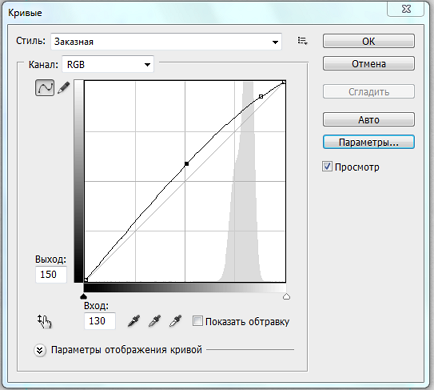This screenshot has height=390, width=434.
Task: Activate the on-image hand adjustment tool
Action: (x=45, y=322)
